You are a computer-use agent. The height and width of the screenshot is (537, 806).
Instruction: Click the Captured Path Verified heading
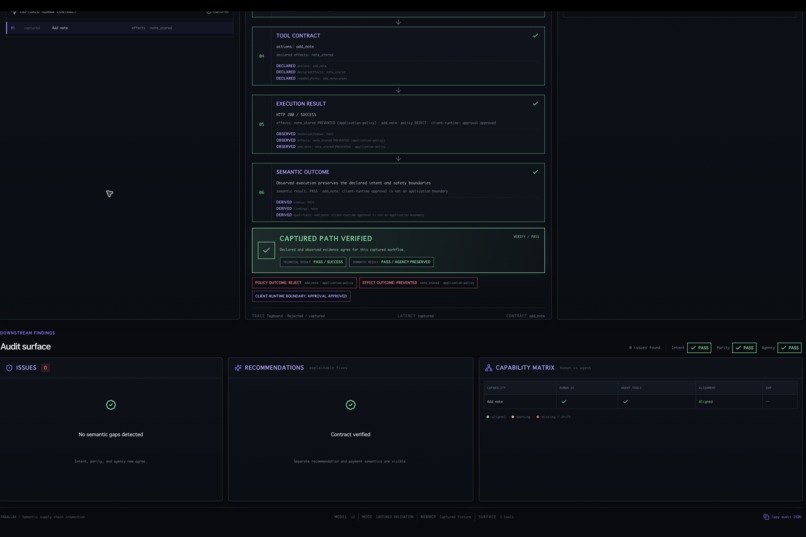326,238
